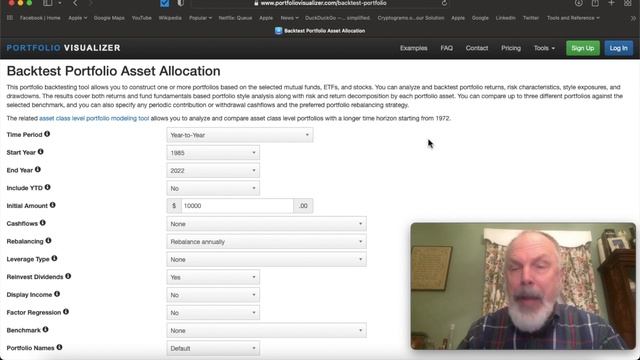Select the Backtest Portfolio Asset Allocation tab
The width and height of the screenshot is (640, 360).
(x=320, y=31)
